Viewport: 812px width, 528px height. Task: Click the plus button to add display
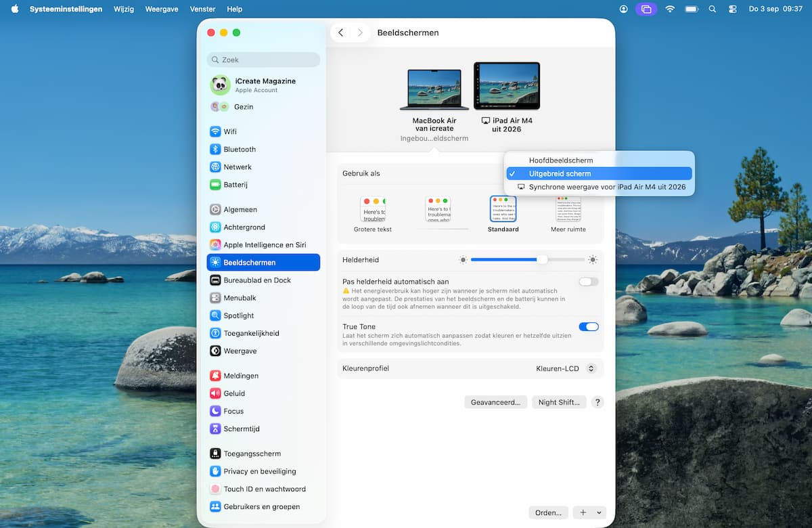[x=583, y=512]
